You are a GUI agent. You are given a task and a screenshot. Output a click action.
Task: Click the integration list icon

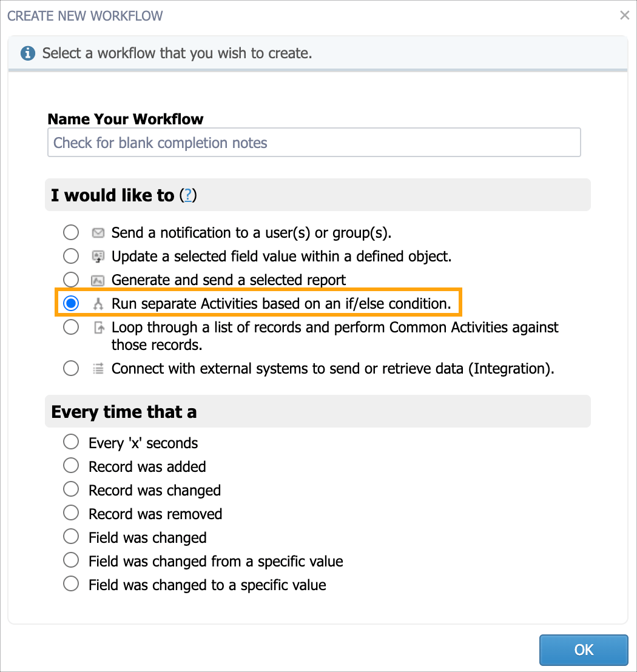[98, 368]
